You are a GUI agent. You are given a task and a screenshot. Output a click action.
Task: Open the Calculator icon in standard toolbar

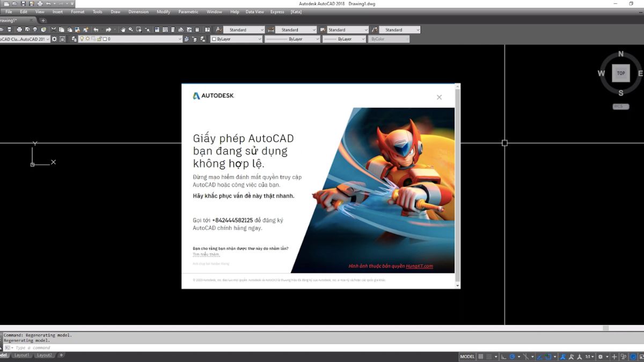[x=197, y=29]
